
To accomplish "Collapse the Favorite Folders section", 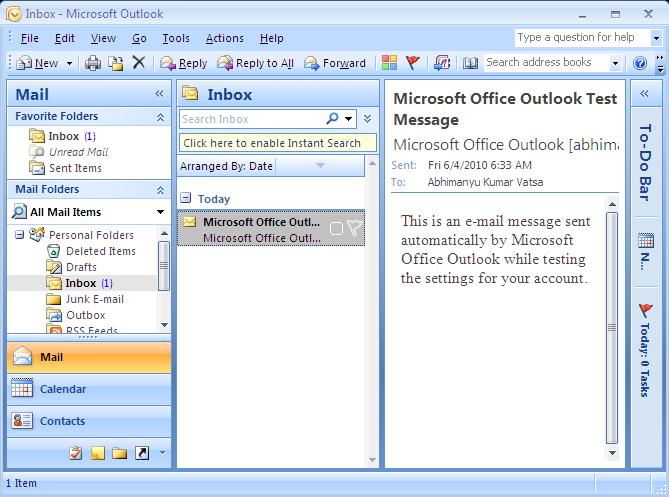I will click(160, 117).
